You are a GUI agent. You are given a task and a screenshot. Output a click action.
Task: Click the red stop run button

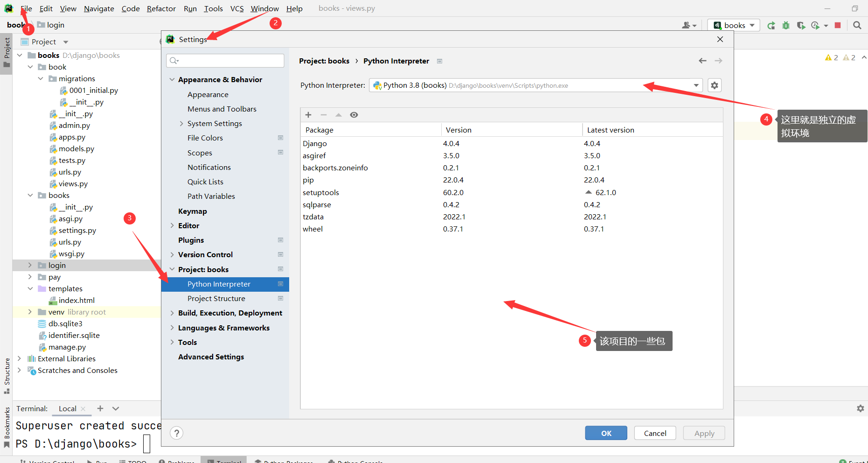(838, 25)
